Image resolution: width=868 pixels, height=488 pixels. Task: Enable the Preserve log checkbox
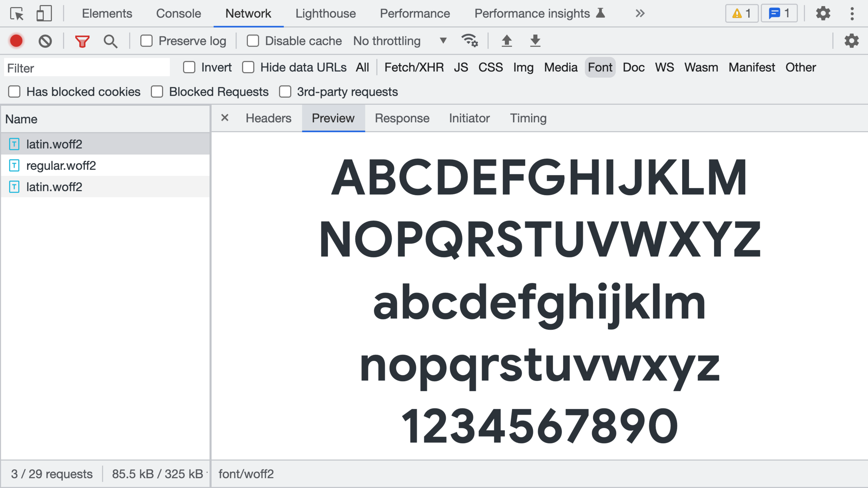146,41
